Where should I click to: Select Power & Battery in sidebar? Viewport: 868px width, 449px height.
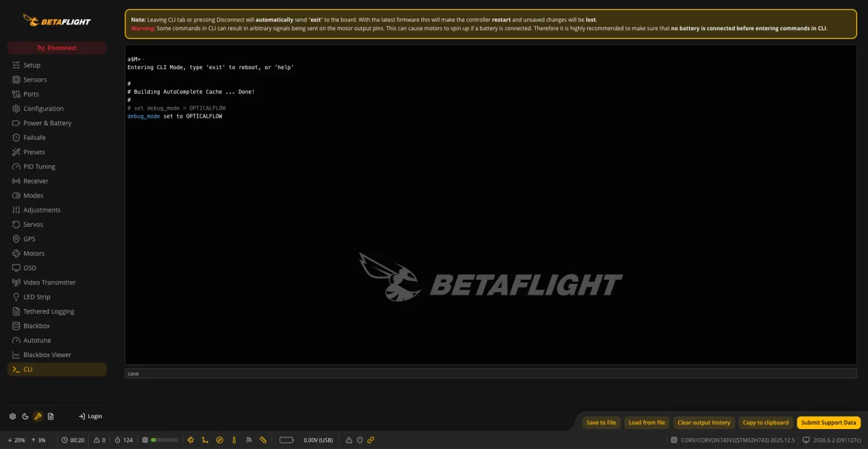tap(57, 123)
